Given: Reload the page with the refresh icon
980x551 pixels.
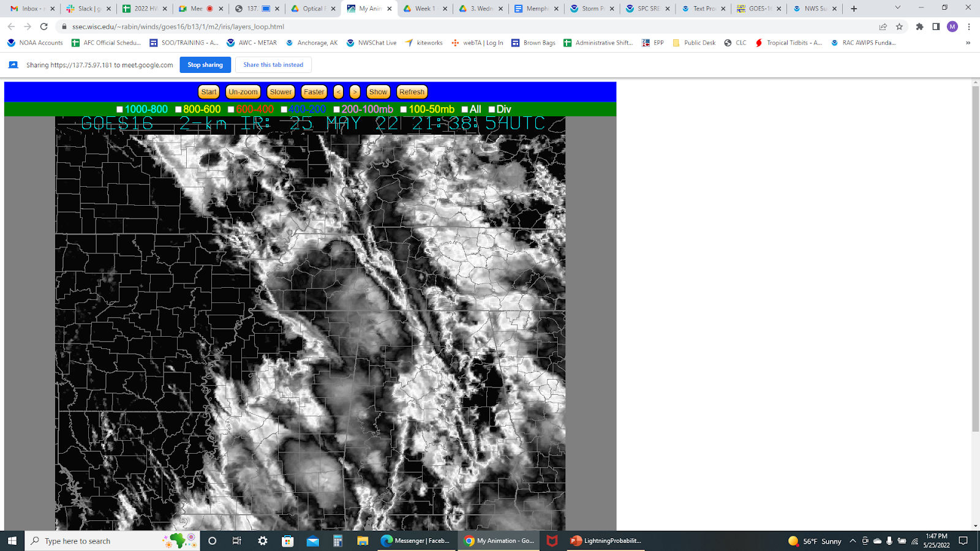Looking at the screenshot, I should pos(44,26).
